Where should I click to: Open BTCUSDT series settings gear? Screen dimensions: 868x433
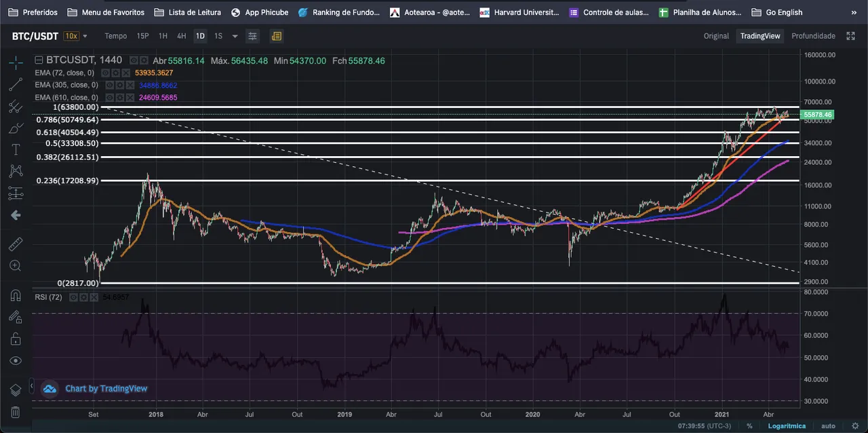144,60
